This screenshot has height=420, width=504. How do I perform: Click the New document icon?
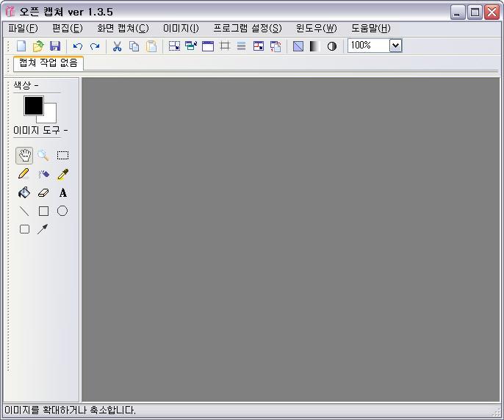(21, 46)
